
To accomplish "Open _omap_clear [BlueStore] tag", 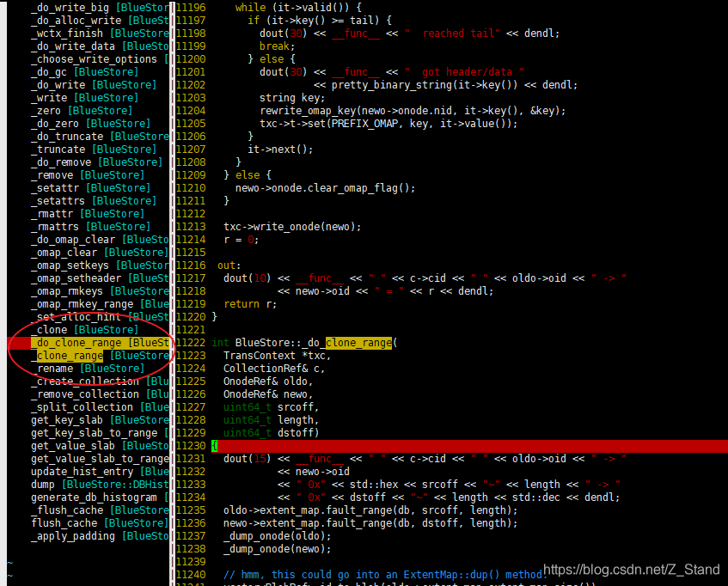I will [100, 253].
